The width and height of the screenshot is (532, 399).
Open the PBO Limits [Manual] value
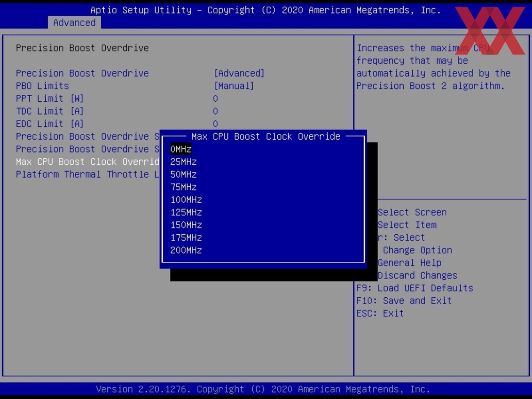[x=234, y=86]
